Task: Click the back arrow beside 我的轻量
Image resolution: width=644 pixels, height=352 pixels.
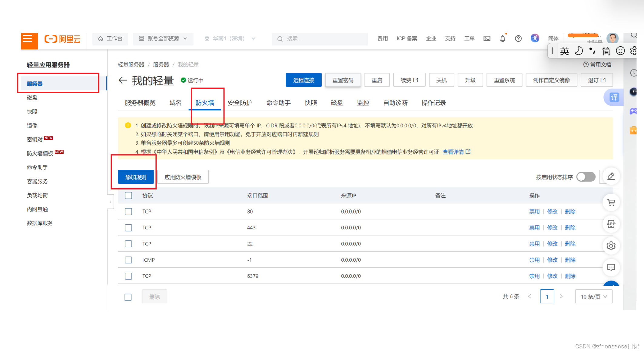Action: pyautogui.click(x=122, y=80)
